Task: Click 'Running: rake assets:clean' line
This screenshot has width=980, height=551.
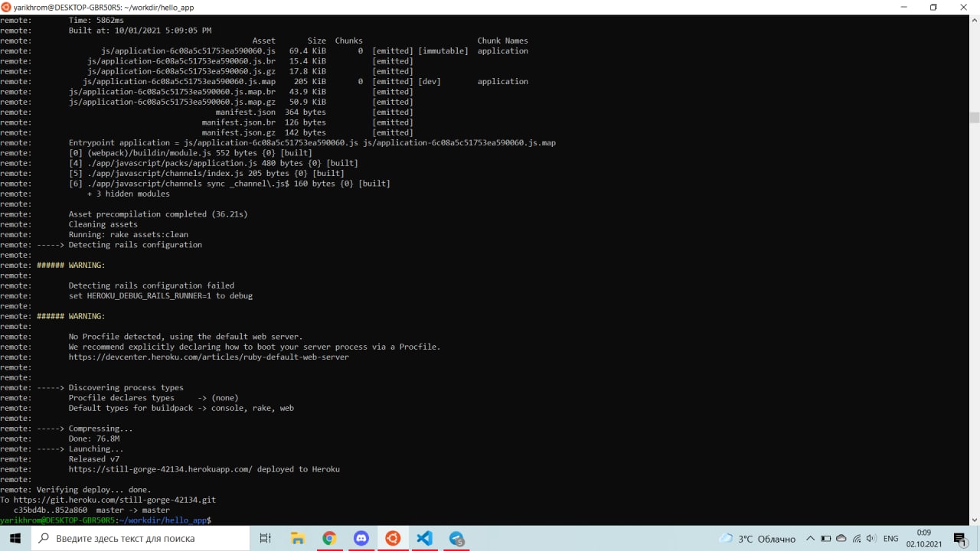Action: [128, 234]
